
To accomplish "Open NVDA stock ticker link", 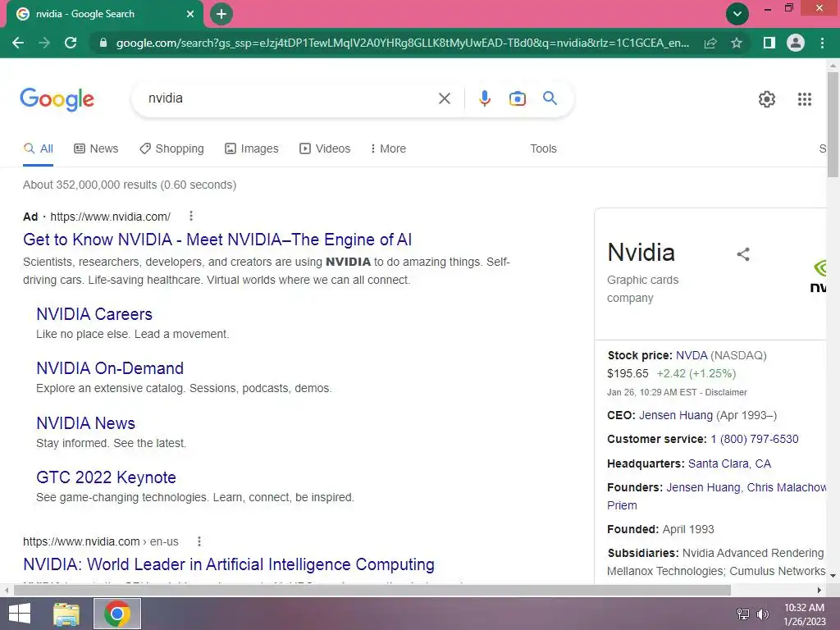I will 692,356.
